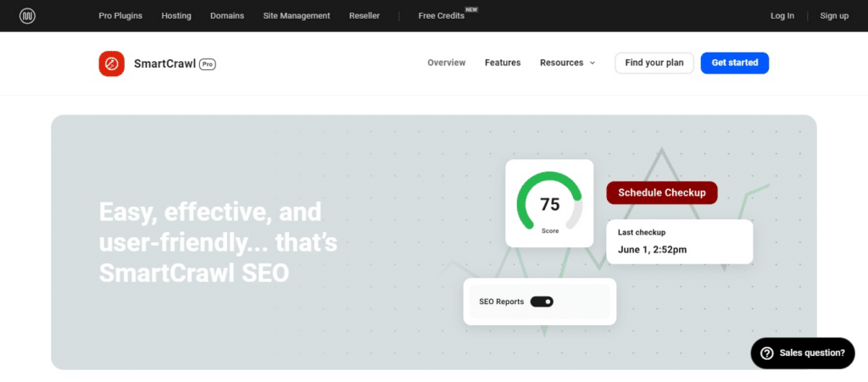Select Domains in the top navigation

coord(227,16)
